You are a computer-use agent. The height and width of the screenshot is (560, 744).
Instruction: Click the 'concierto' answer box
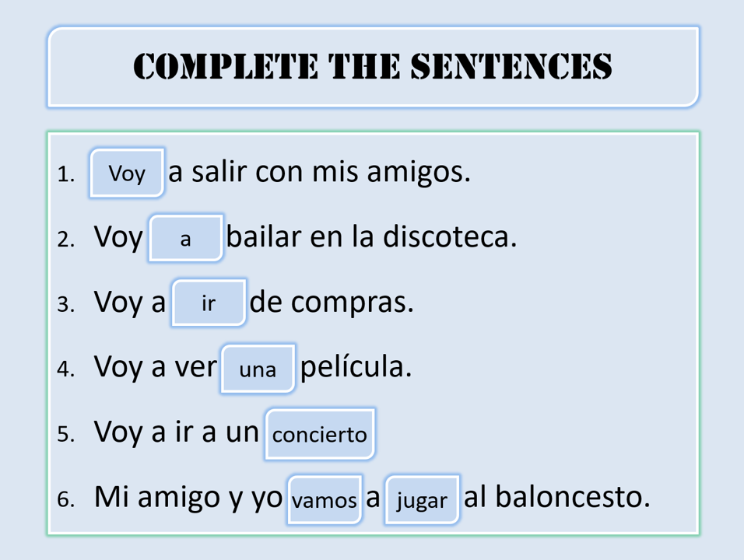(320, 434)
